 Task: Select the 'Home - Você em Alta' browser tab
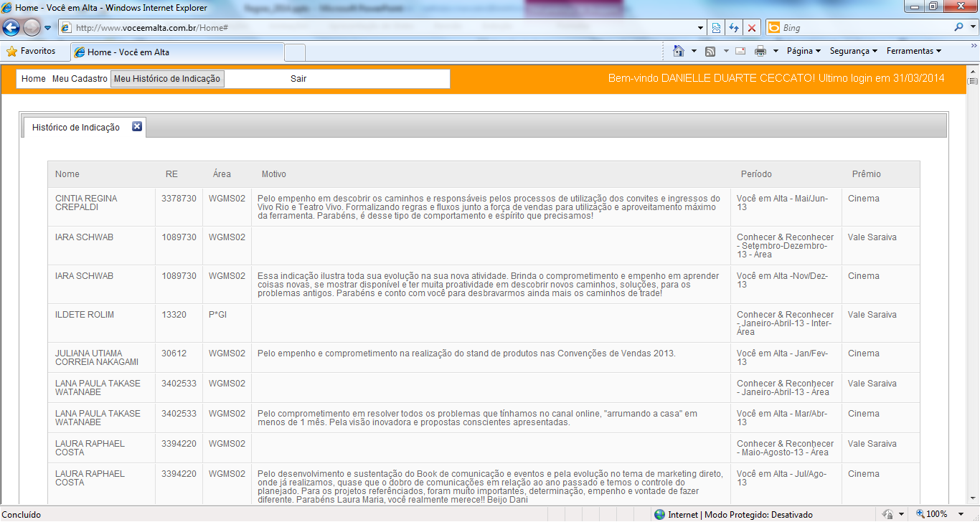click(177, 52)
